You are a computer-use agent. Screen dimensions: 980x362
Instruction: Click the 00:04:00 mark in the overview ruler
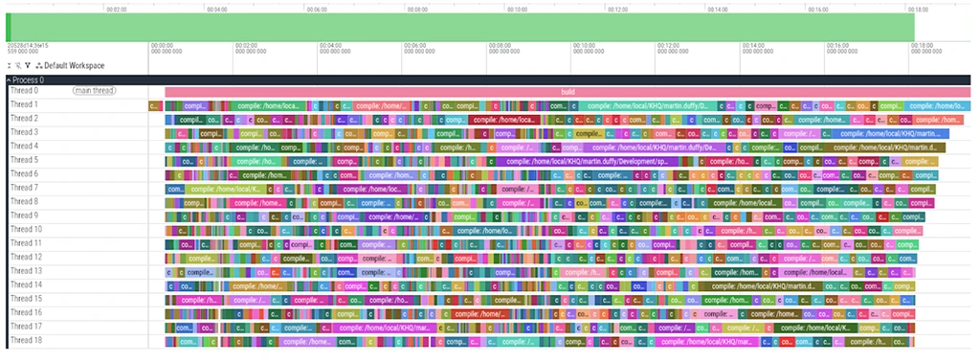(x=217, y=10)
